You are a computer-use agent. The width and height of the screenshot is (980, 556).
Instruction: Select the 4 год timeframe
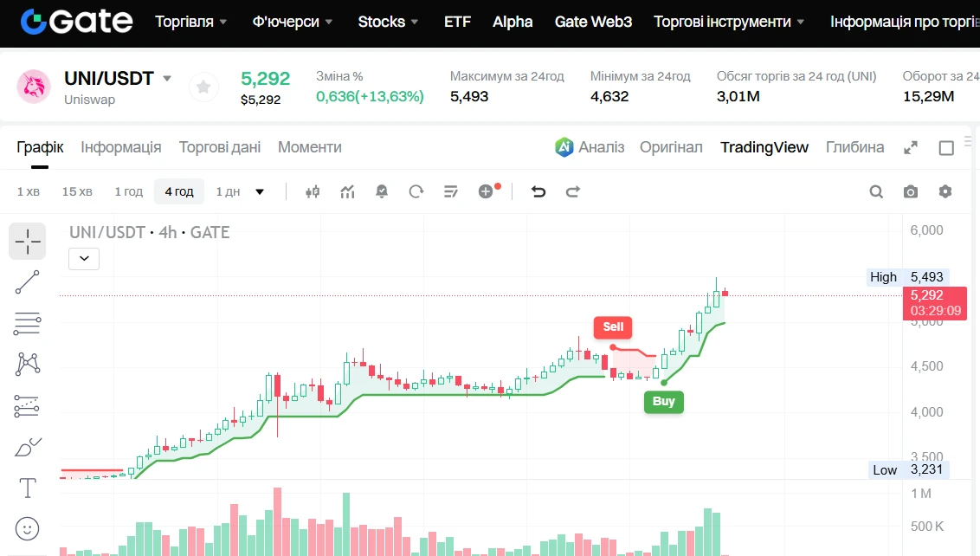click(x=178, y=191)
